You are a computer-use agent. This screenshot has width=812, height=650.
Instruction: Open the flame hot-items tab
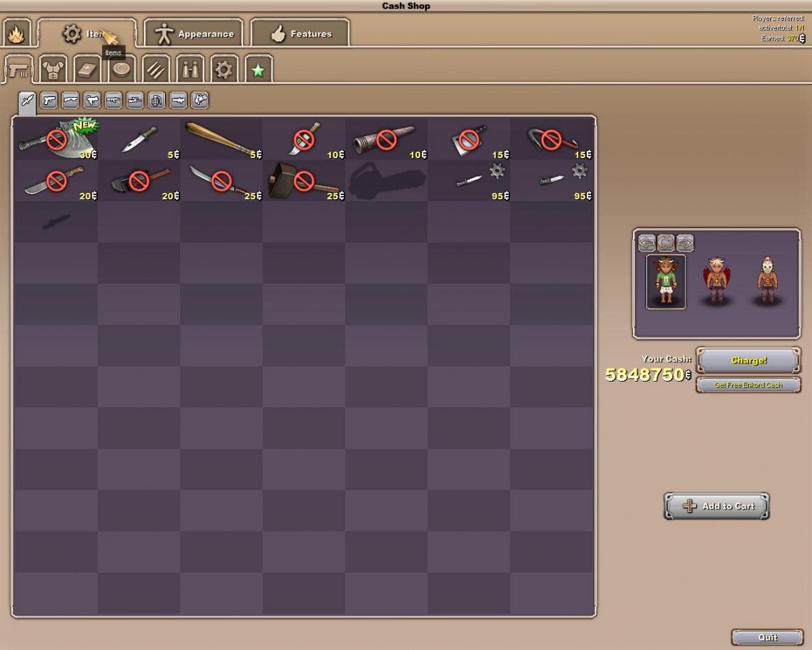click(x=15, y=34)
